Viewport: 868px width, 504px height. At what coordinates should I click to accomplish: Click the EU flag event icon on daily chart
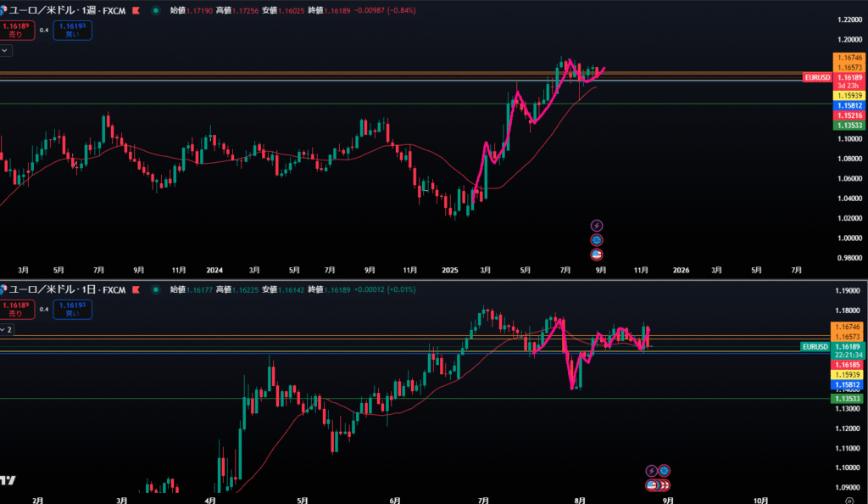click(x=664, y=471)
